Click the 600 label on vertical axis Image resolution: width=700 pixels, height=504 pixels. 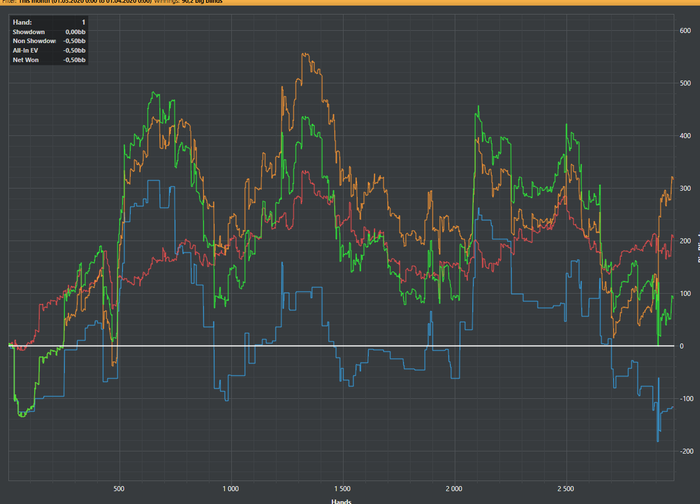(x=685, y=31)
